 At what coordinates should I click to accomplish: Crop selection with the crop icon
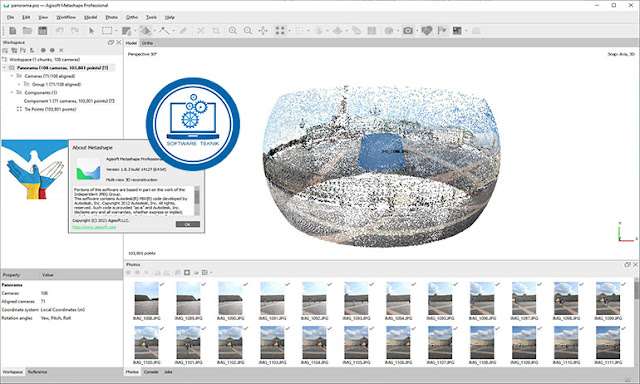click(216, 31)
